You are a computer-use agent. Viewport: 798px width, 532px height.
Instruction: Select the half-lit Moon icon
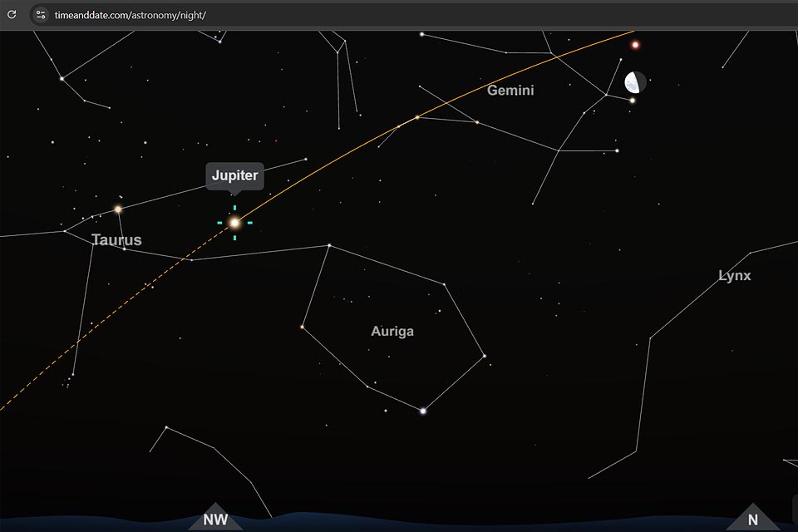click(634, 82)
